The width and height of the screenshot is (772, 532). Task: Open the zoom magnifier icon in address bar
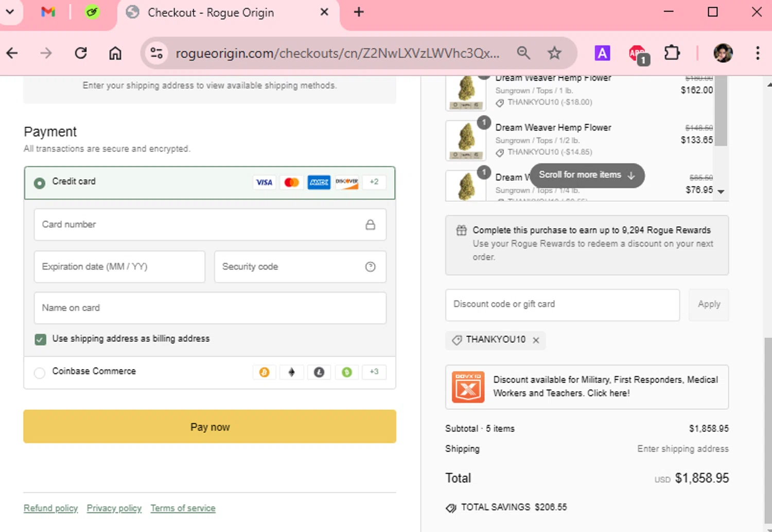(523, 53)
